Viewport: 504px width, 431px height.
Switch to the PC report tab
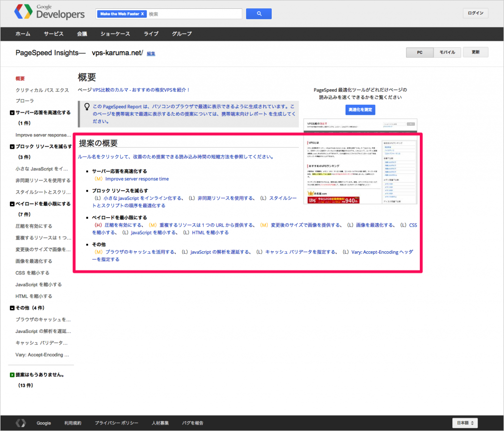click(x=420, y=52)
